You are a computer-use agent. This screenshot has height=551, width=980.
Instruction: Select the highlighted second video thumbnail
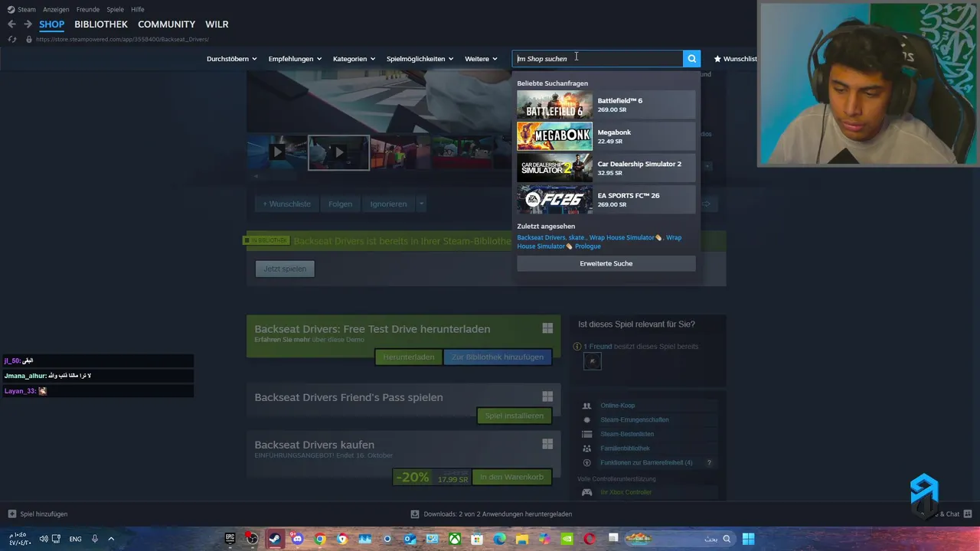click(338, 152)
